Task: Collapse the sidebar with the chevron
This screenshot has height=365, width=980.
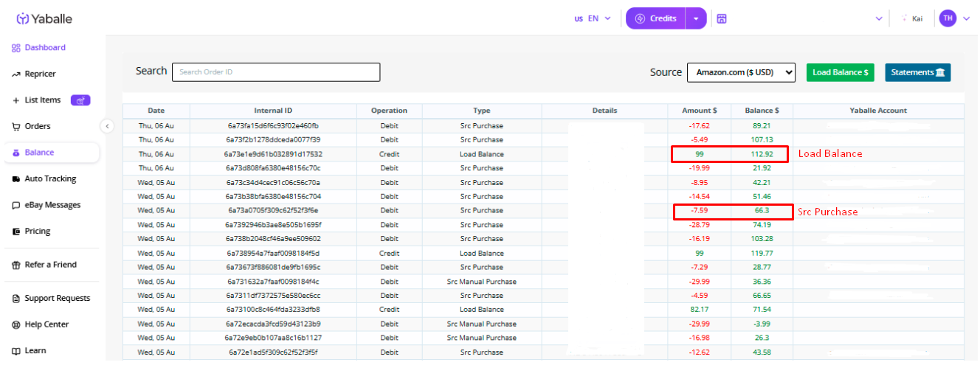Action: pyautogui.click(x=107, y=126)
